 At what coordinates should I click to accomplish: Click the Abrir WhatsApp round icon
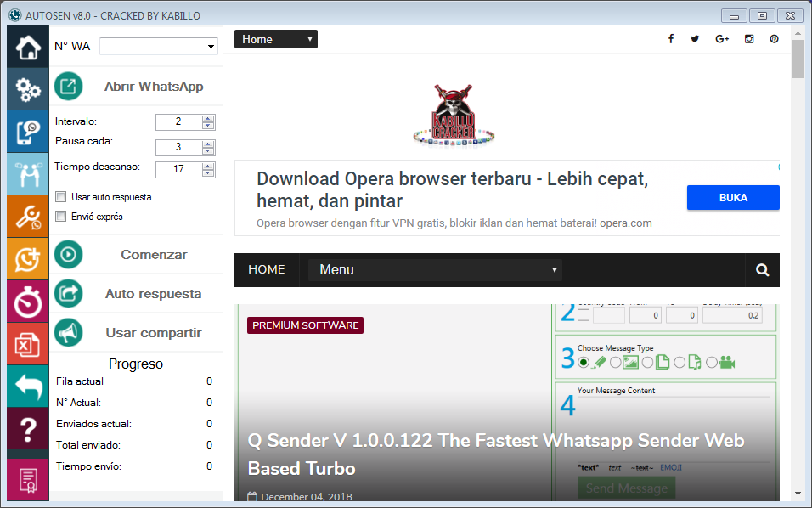click(68, 86)
